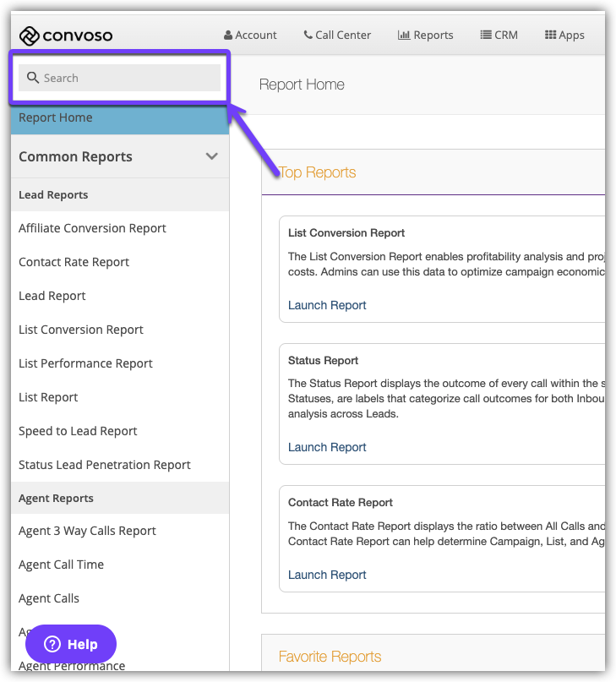
Task: Open the CRM menu
Action: (499, 35)
